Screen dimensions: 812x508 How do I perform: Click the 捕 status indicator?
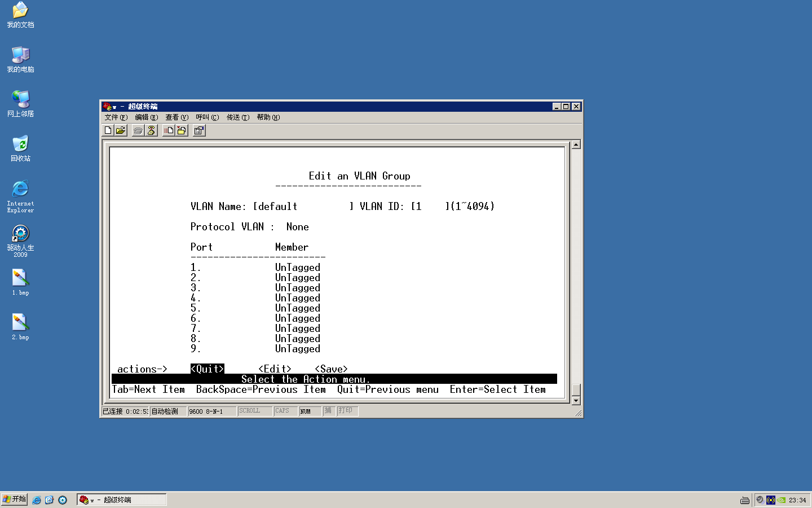point(329,411)
